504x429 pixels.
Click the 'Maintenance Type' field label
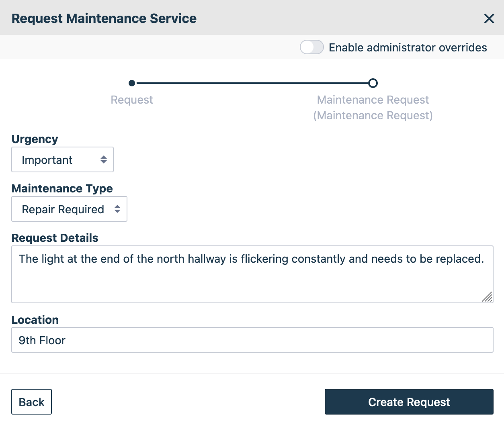[62, 188]
